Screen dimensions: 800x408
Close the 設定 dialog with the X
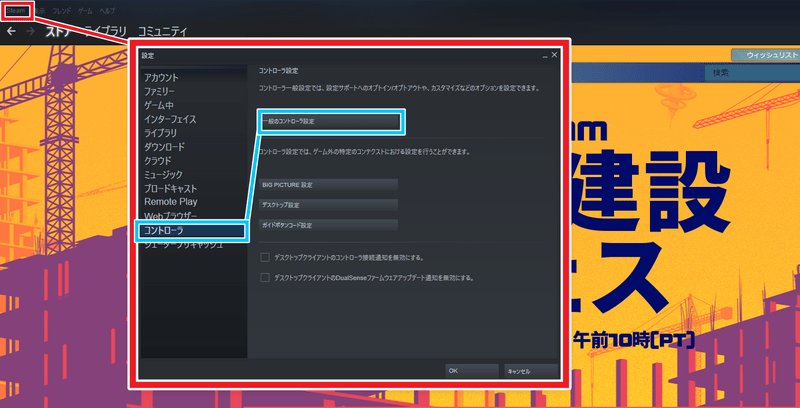[x=555, y=55]
